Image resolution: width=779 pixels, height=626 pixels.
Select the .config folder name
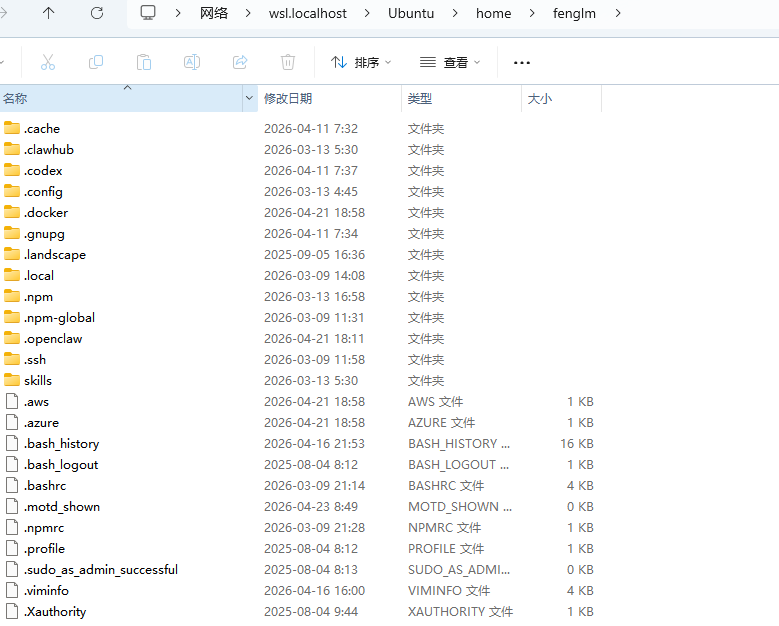[43, 192]
